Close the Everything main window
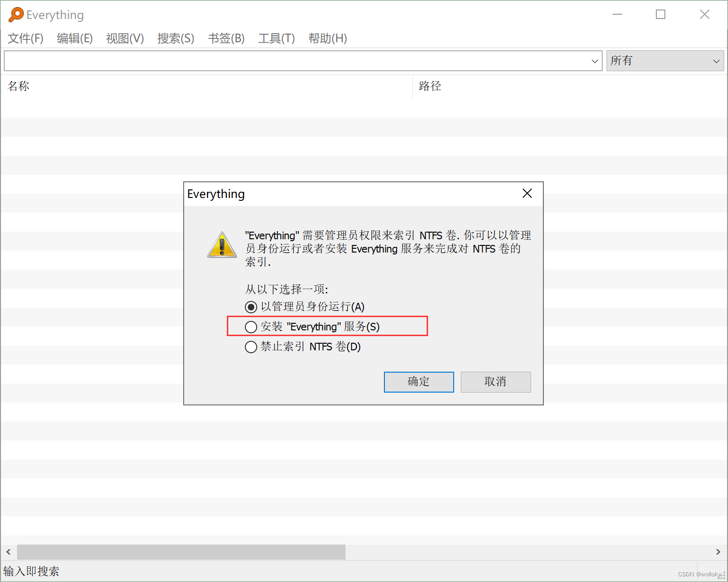The width and height of the screenshot is (728, 582). [704, 14]
